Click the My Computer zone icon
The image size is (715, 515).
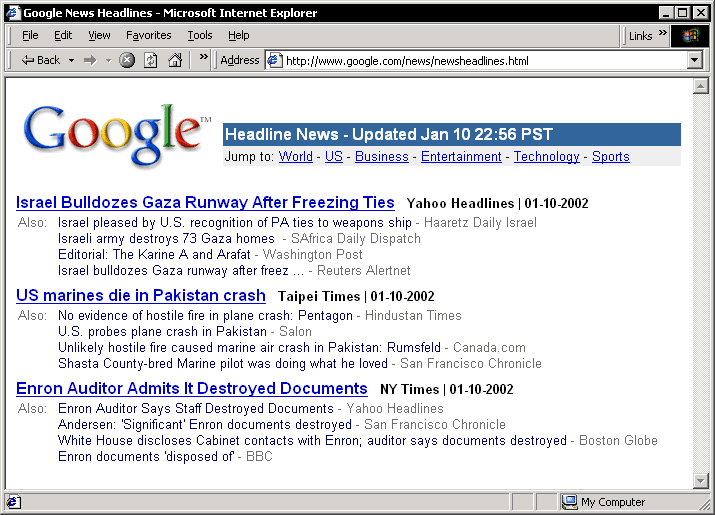tap(569, 502)
